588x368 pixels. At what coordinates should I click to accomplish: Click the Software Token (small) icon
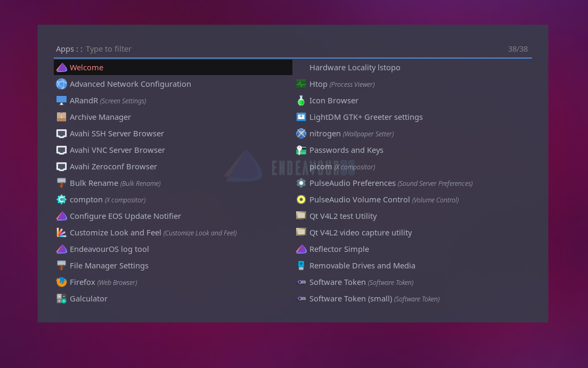point(301,299)
